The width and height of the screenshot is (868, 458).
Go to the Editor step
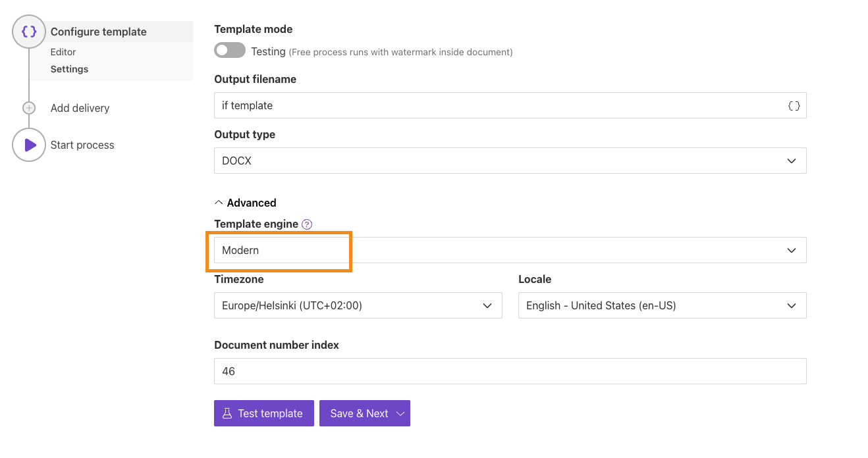(63, 52)
